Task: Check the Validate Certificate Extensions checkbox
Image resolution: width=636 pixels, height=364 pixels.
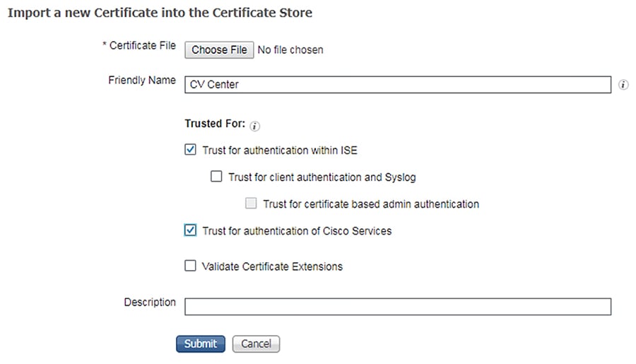Action: pos(190,266)
